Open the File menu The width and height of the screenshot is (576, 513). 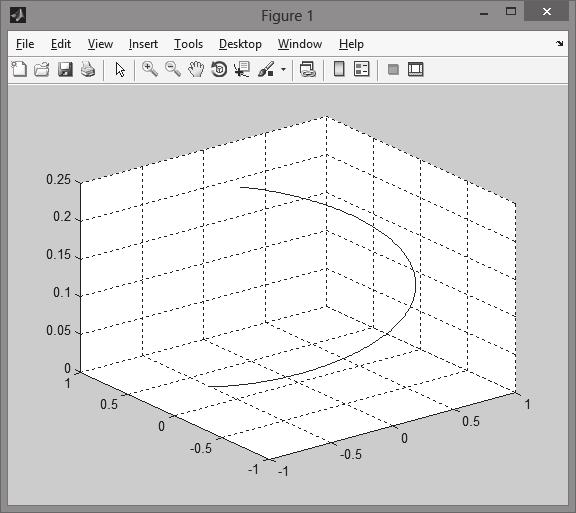pyautogui.click(x=25, y=44)
